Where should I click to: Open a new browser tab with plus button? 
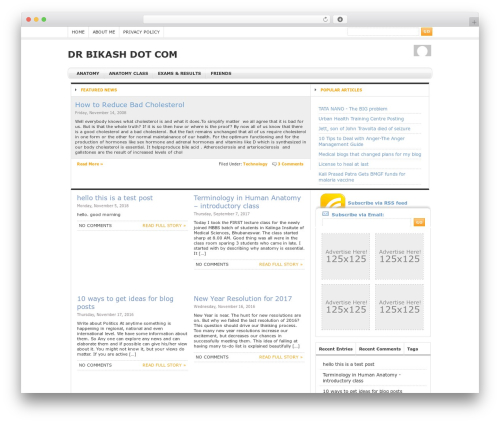pyautogui.click(x=474, y=22)
